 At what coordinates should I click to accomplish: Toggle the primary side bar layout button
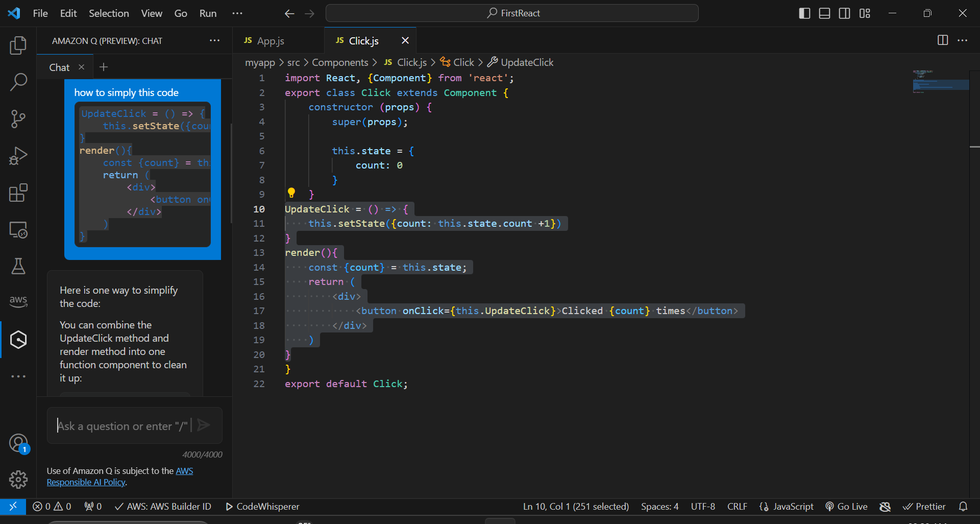[804, 13]
